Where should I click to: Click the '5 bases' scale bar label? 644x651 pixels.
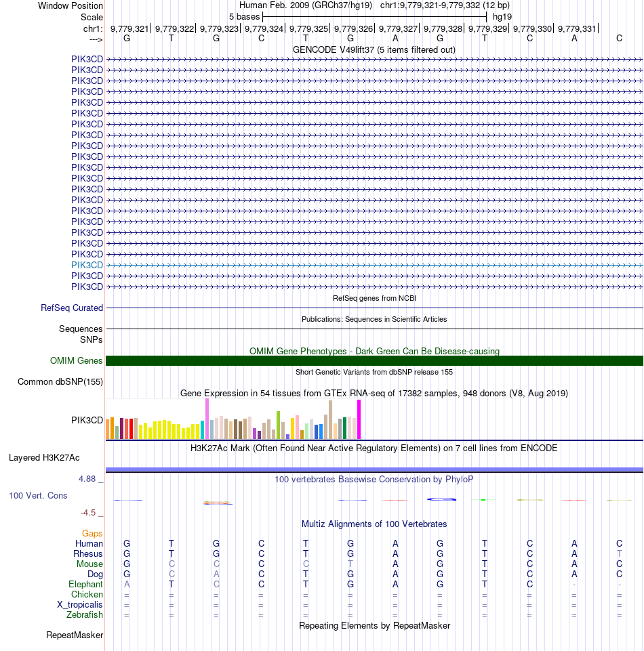tap(244, 17)
